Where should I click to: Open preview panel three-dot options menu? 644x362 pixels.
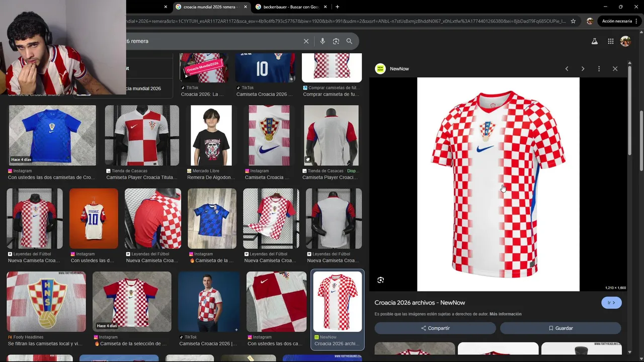pos(599,69)
